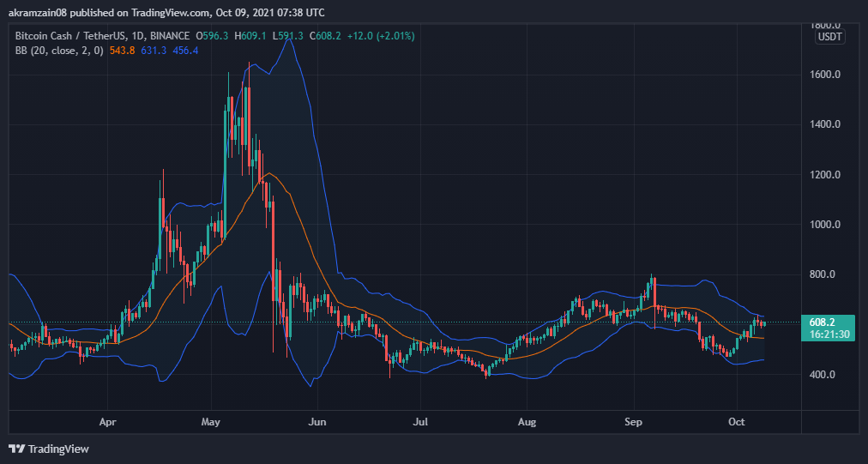Click the Oct label on time axis
The image size is (868, 464).
point(736,422)
